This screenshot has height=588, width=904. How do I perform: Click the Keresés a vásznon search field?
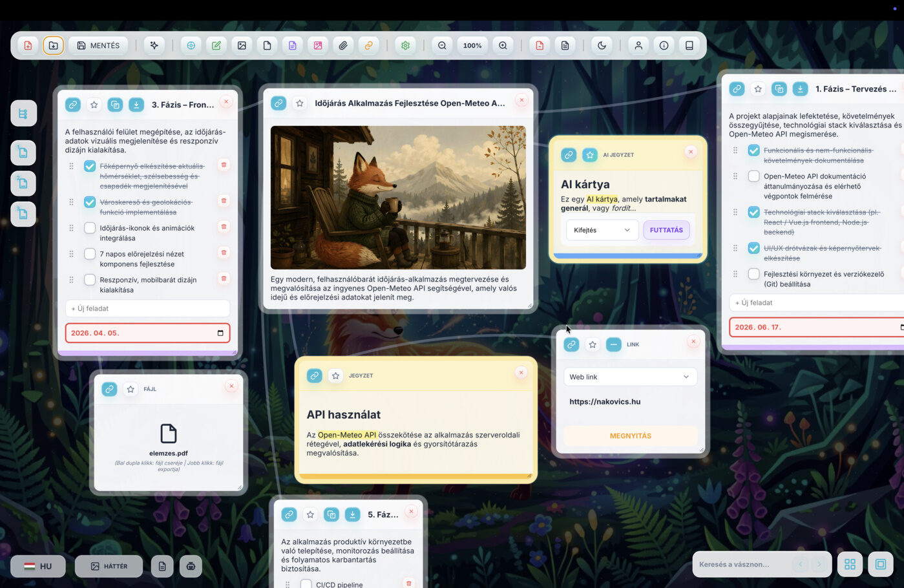(742, 564)
